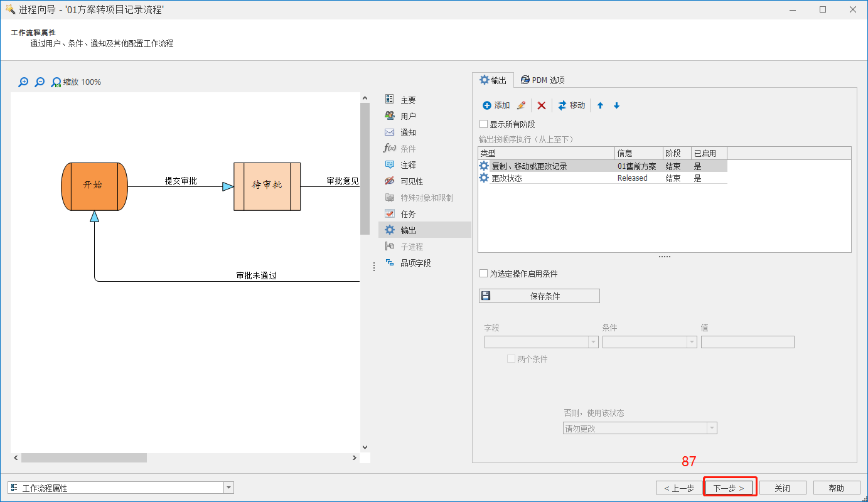Click the pencil edit output icon

click(521, 105)
